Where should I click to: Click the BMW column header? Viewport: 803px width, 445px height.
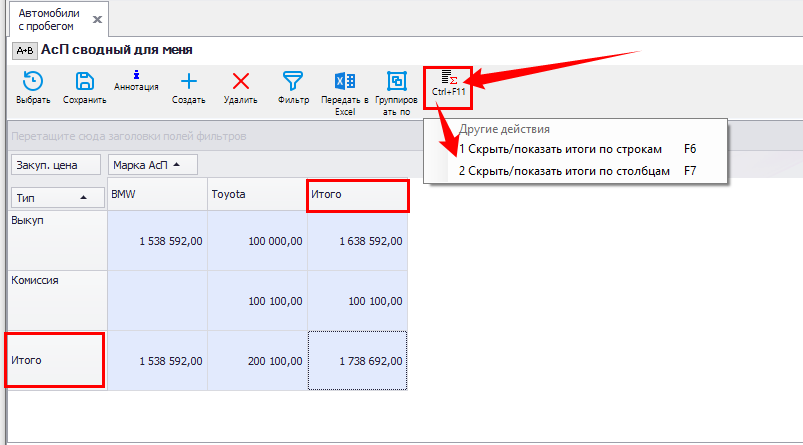157,195
